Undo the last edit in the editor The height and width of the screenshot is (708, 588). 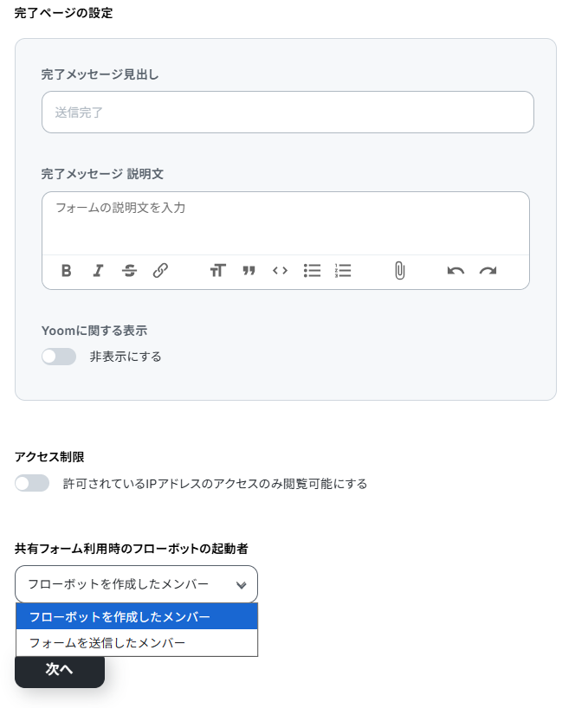click(456, 271)
